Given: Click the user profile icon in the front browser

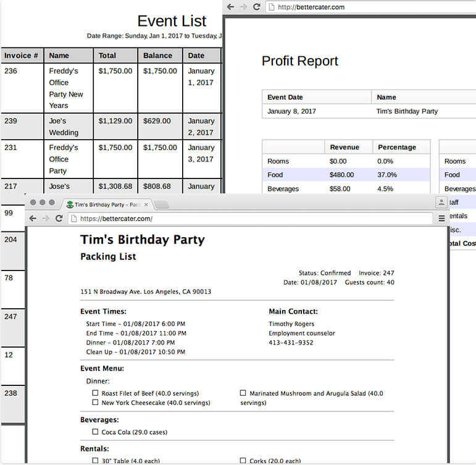Looking at the screenshot, I should (441, 203).
